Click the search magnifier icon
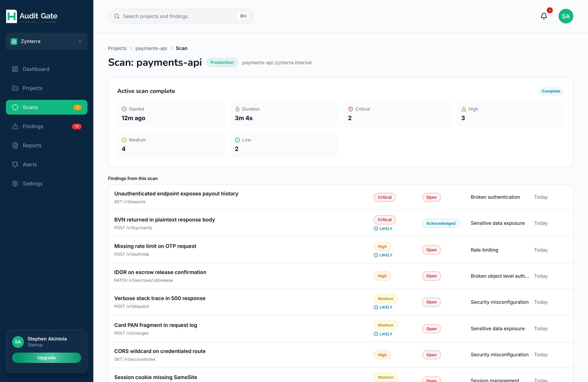Image resolution: width=588 pixels, height=382 pixels. click(117, 16)
